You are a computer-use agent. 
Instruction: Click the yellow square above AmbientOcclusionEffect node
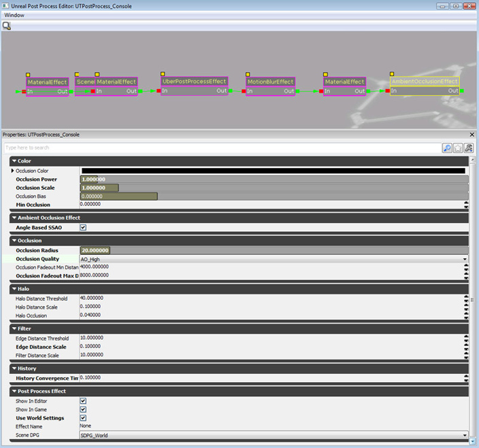pyautogui.click(x=392, y=74)
